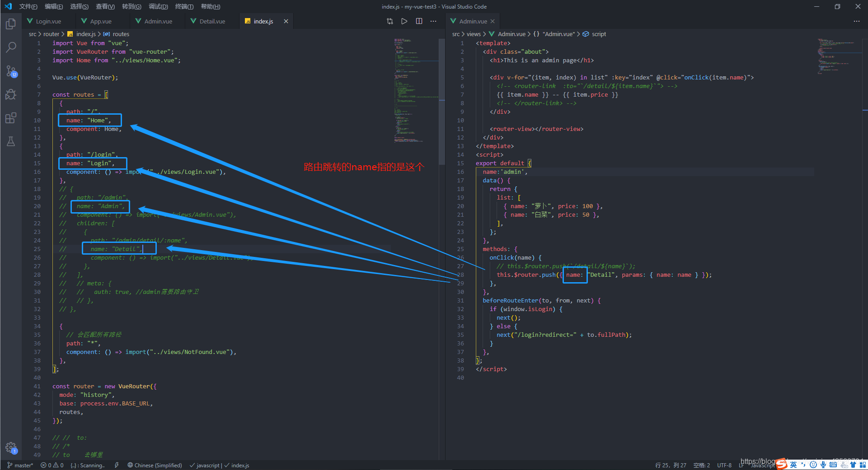Open the More Actions menu of the left editor group
The height and width of the screenshot is (470, 868).
click(x=433, y=21)
